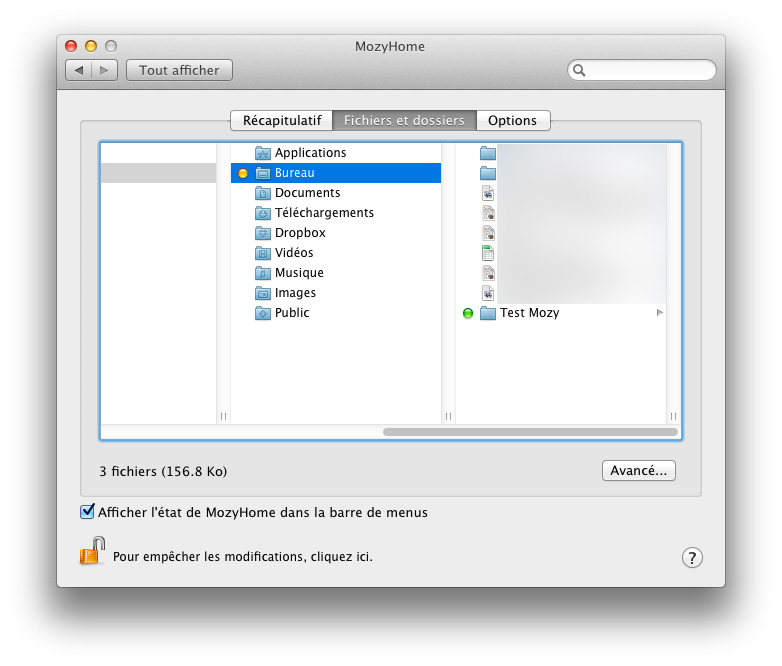
Task: Select the Fichiers et dossiers tab
Action: [404, 121]
